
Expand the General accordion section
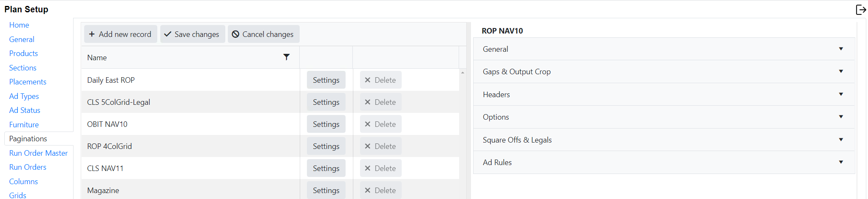point(664,49)
